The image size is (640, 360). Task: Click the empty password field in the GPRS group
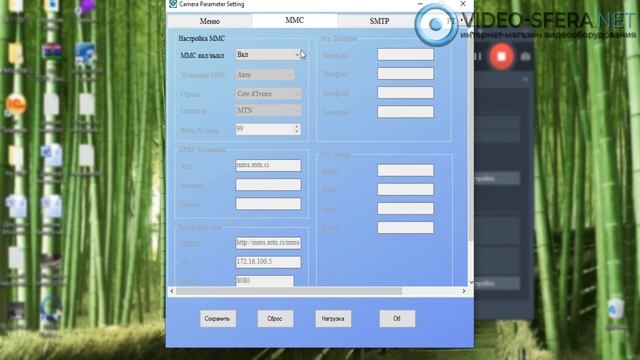click(x=268, y=204)
